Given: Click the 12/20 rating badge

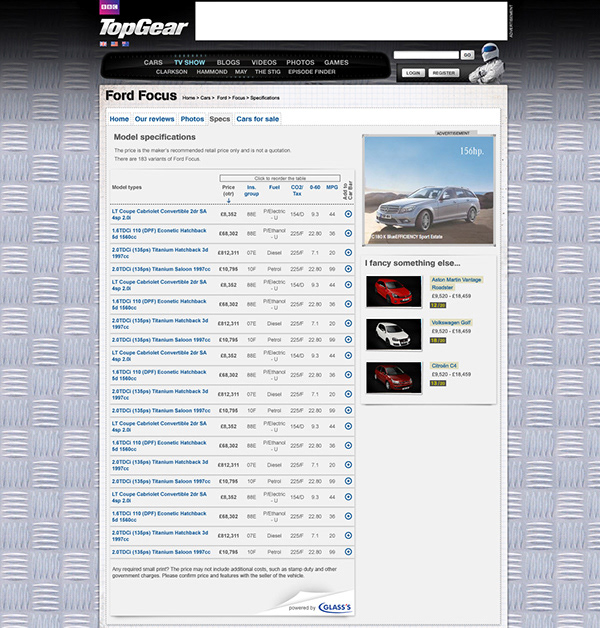Looking at the screenshot, I should point(438,305).
